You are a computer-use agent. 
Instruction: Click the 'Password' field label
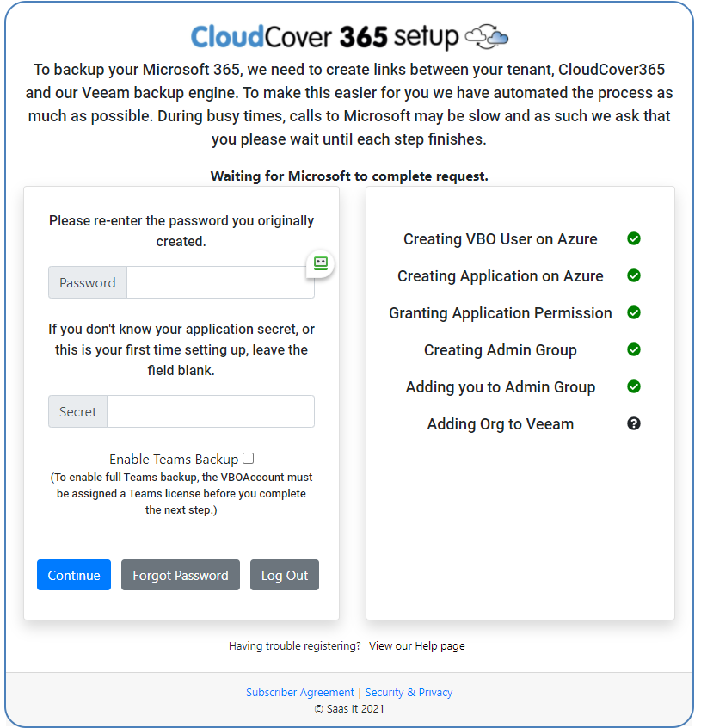87,282
